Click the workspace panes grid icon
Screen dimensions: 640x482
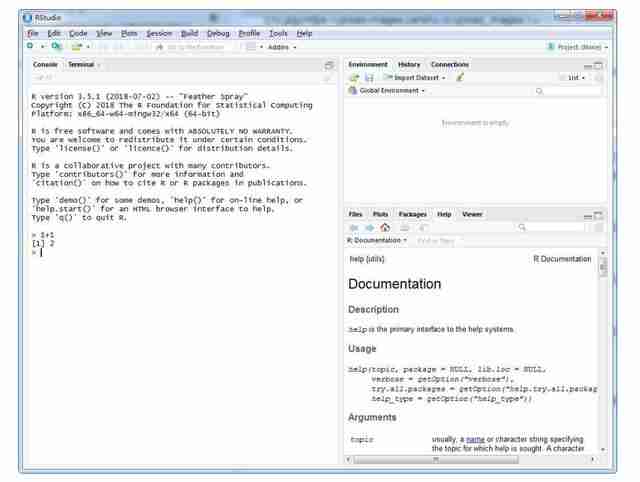[x=251, y=47]
